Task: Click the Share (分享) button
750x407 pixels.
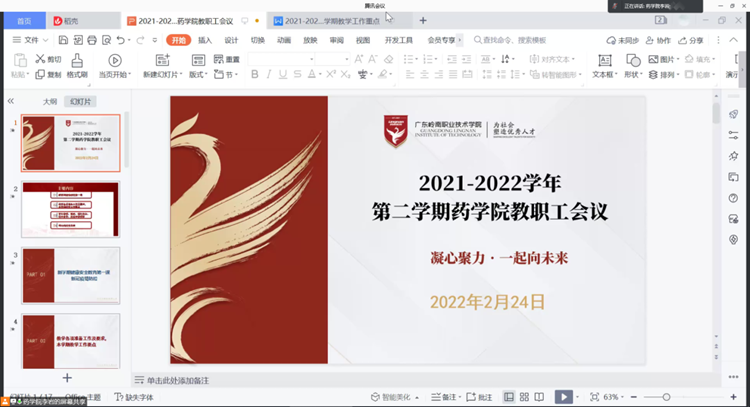Action: point(691,40)
